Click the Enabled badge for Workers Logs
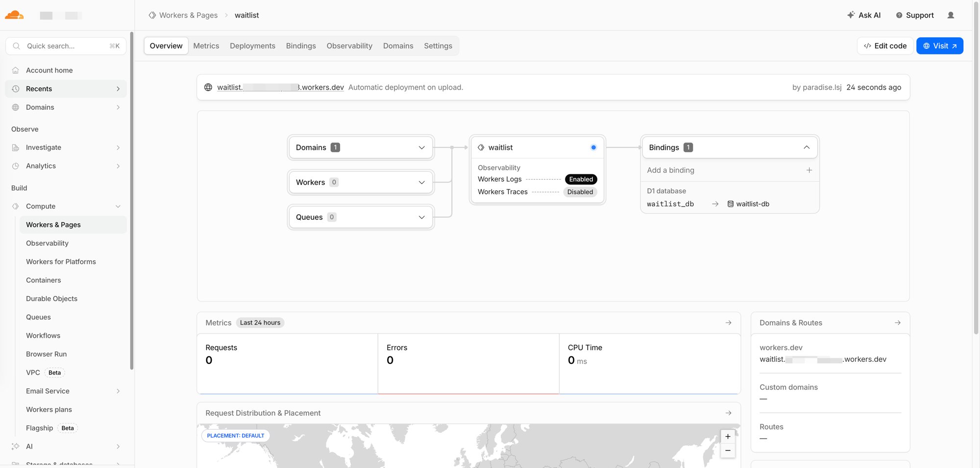The height and width of the screenshot is (468, 980). coord(581,179)
